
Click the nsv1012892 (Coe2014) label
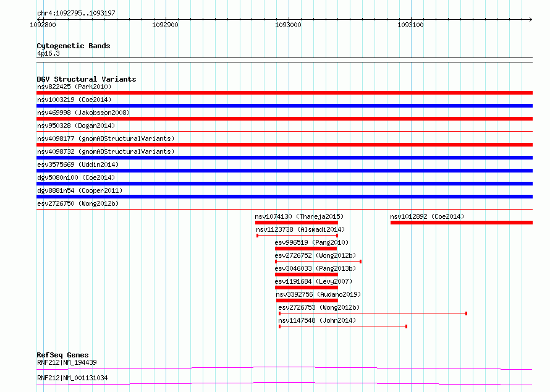tap(427, 216)
